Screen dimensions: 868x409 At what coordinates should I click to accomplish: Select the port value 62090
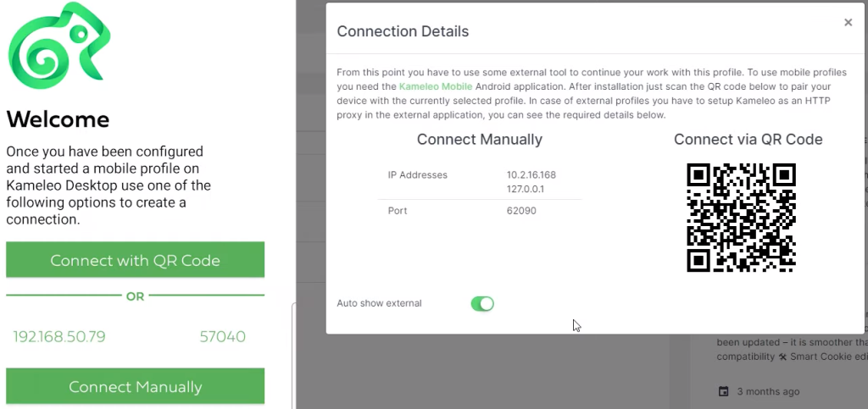(x=521, y=211)
